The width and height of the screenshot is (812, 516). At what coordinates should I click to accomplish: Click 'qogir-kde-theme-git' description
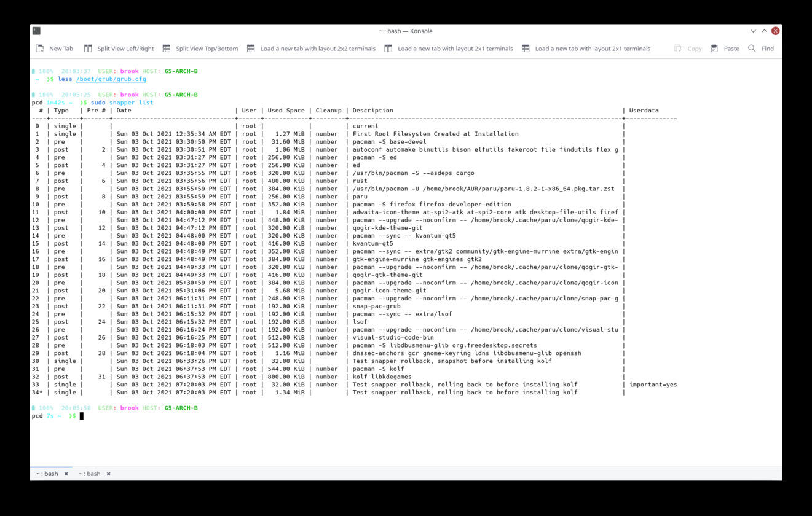pyautogui.click(x=387, y=228)
